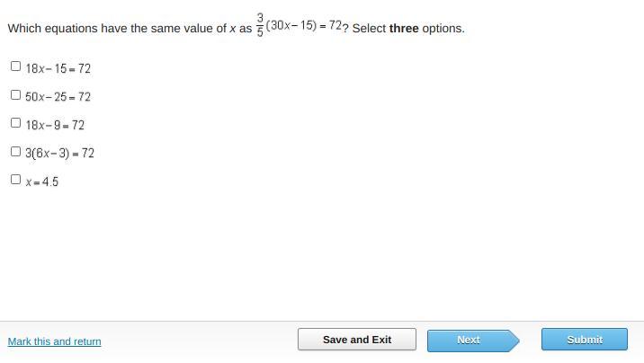Screen dimensions: 644x363
Task: Click the italic x variable in the question
Action: tap(233, 29)
